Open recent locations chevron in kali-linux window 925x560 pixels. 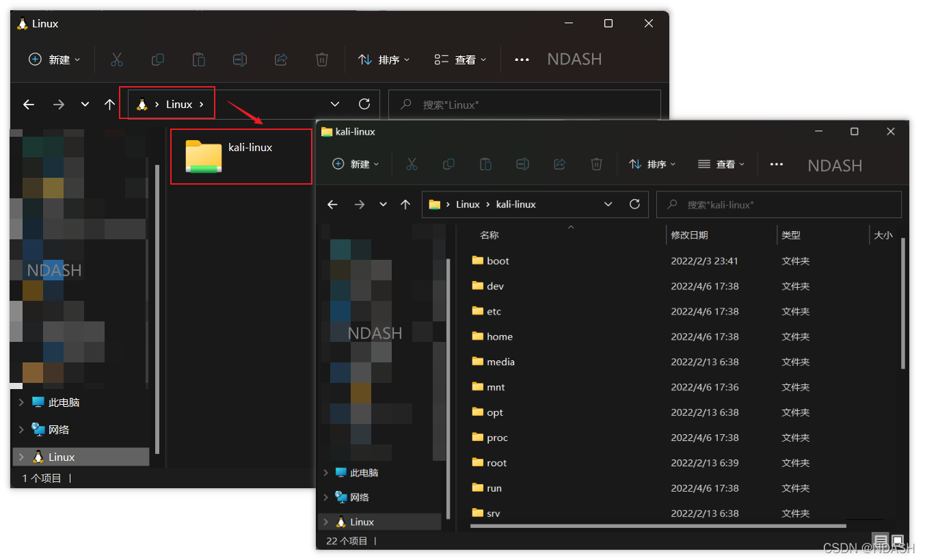tap(383, 204)
